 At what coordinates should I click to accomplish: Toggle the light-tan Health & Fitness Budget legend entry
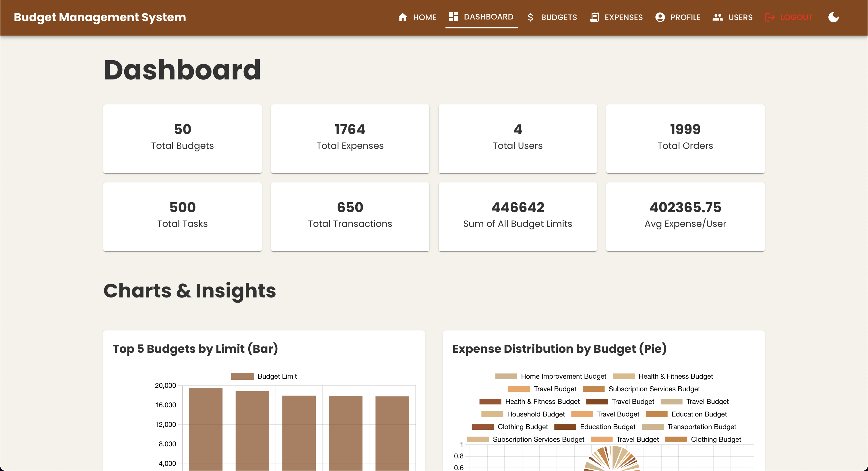tap(662, 376)
